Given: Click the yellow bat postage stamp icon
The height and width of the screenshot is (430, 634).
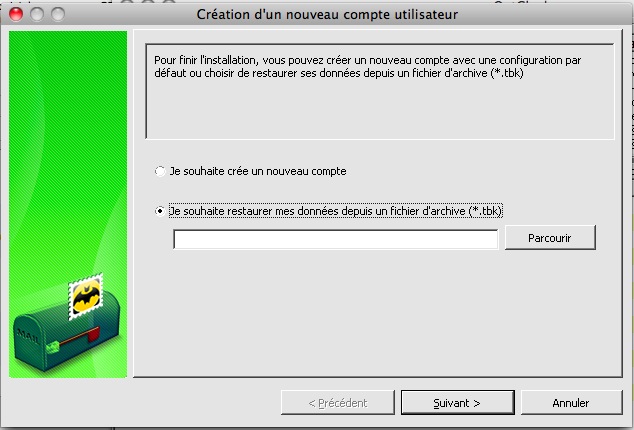Looking at the screenshot, I should pyautogui.click(x=85, y=297).
